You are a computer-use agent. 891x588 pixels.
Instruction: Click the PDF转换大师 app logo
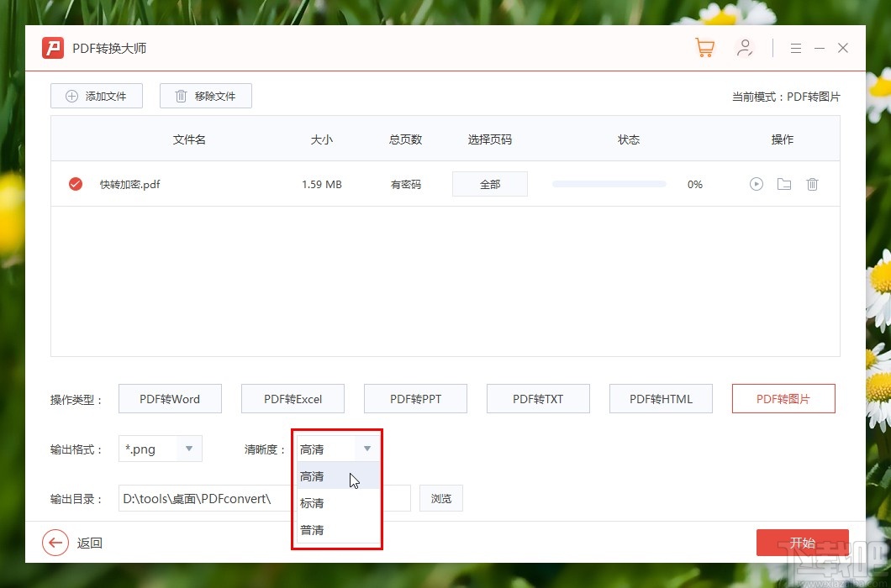click(53, 48)
